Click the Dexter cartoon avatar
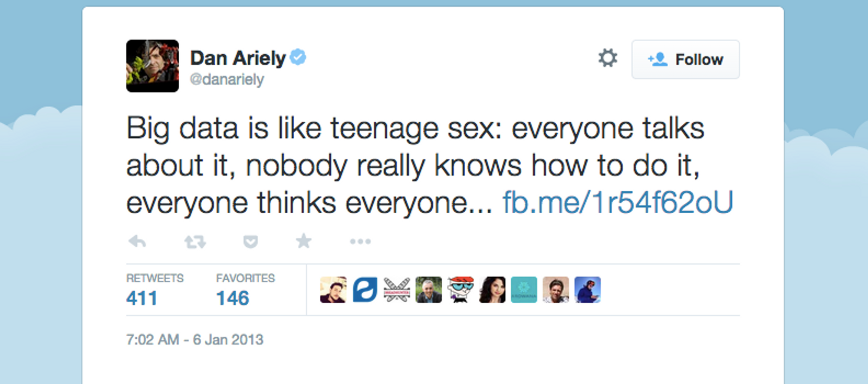This screenshot has width=868, height=384. pos(460,290)
